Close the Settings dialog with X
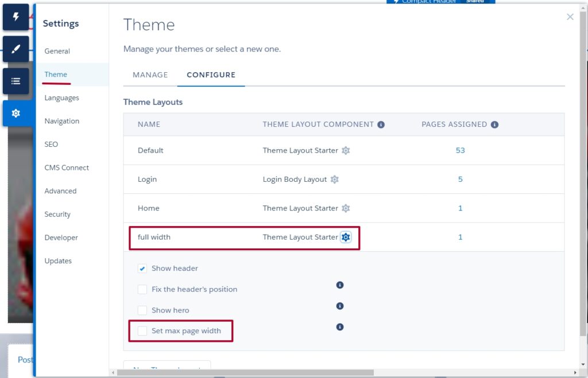This screenshot has height=378, width=588. tap(570, 17)
